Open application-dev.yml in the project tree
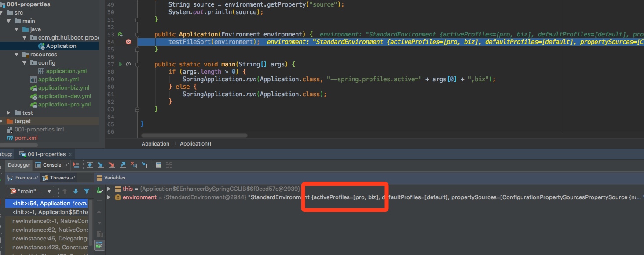644x255 pixels. pyautogui.click(x=64, y=96)
